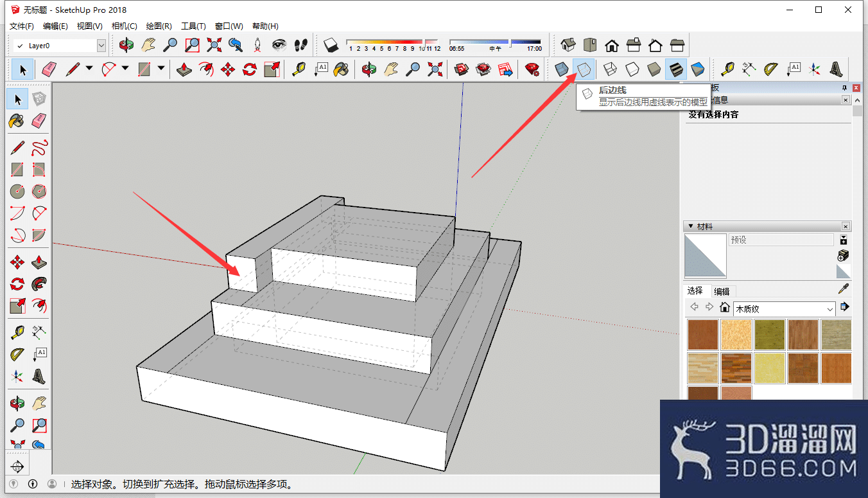Toggle X-ray style mode
868x498 pixels.
[x=562, y=69]
